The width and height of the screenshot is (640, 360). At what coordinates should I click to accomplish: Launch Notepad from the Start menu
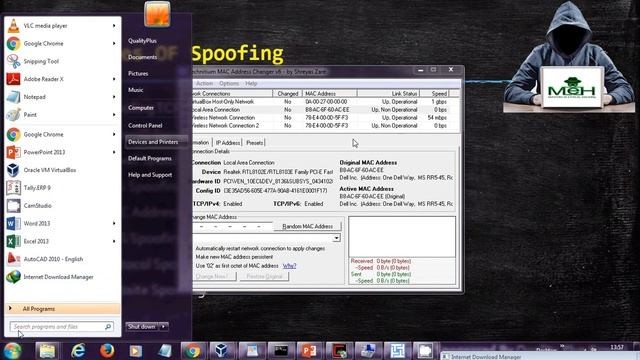coord(62,97)
